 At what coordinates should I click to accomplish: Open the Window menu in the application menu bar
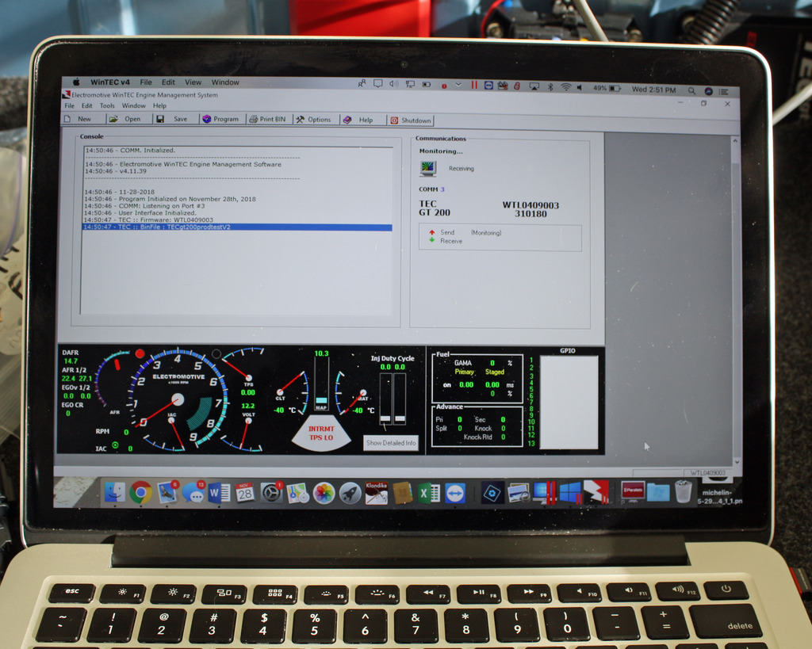(133, 105)
